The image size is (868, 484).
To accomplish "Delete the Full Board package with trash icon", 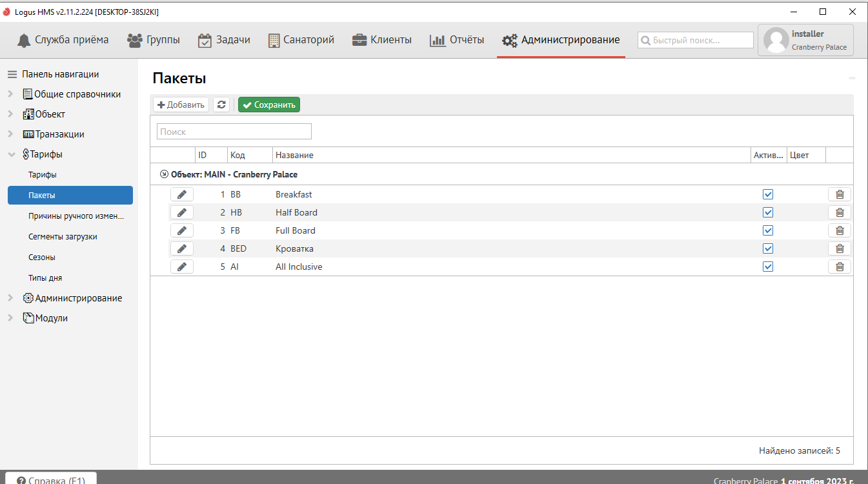I will click(x=840, y=230).
